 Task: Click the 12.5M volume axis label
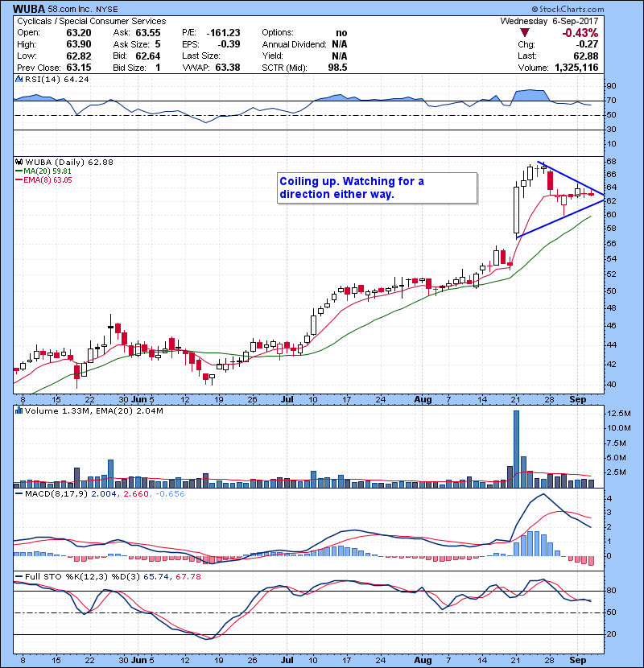(x=619, y=413)
